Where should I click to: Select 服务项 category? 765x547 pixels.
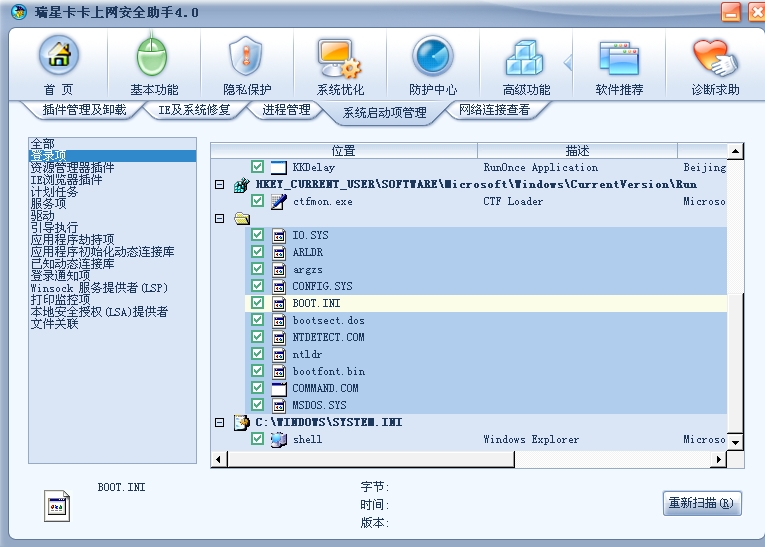[x=112, y=203]
